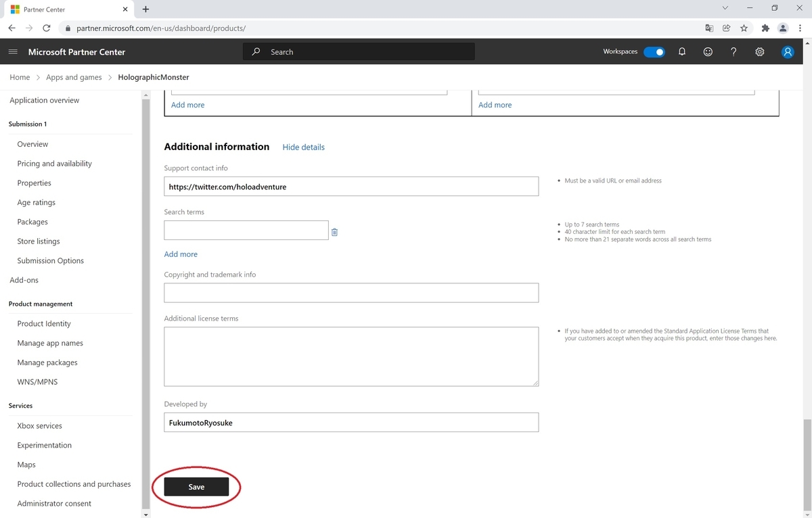Focus Copyright and trademark info field
Screen dimensions: 812x518
click(351, 293)
